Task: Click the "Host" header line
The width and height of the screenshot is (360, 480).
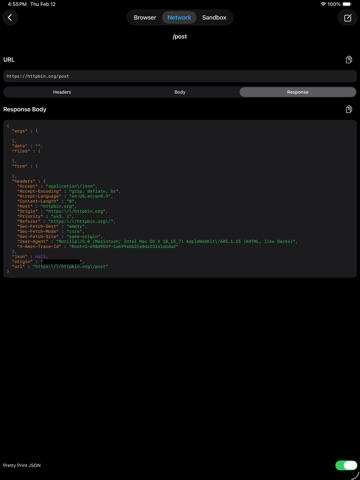Action: tap(47, 206)
